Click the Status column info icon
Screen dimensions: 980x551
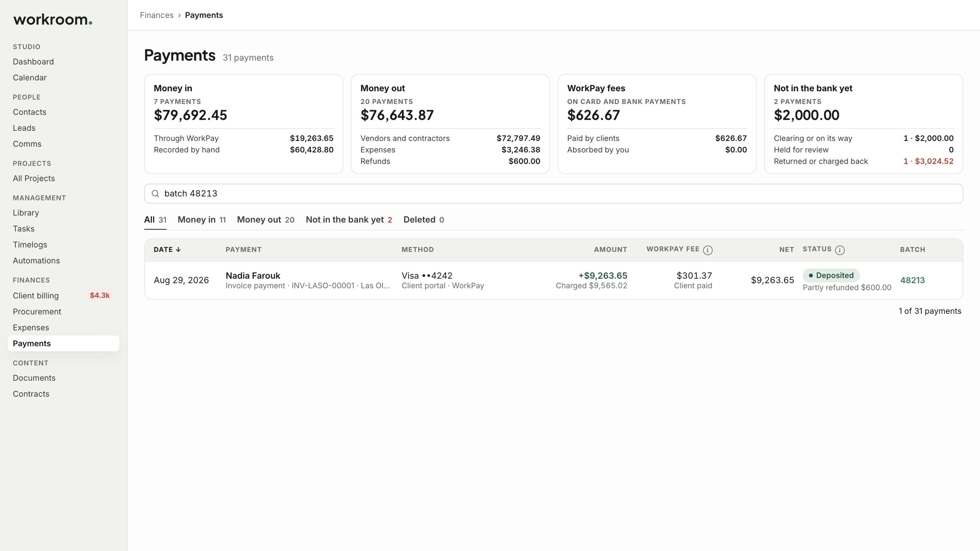click(x=840, y=250)
